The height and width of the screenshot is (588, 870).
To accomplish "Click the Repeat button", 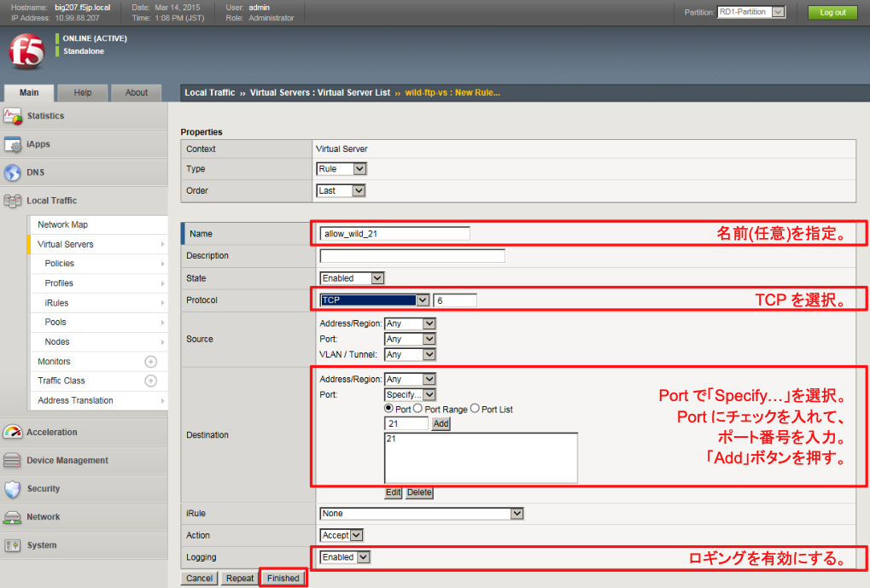I will [x=240, y=578].
